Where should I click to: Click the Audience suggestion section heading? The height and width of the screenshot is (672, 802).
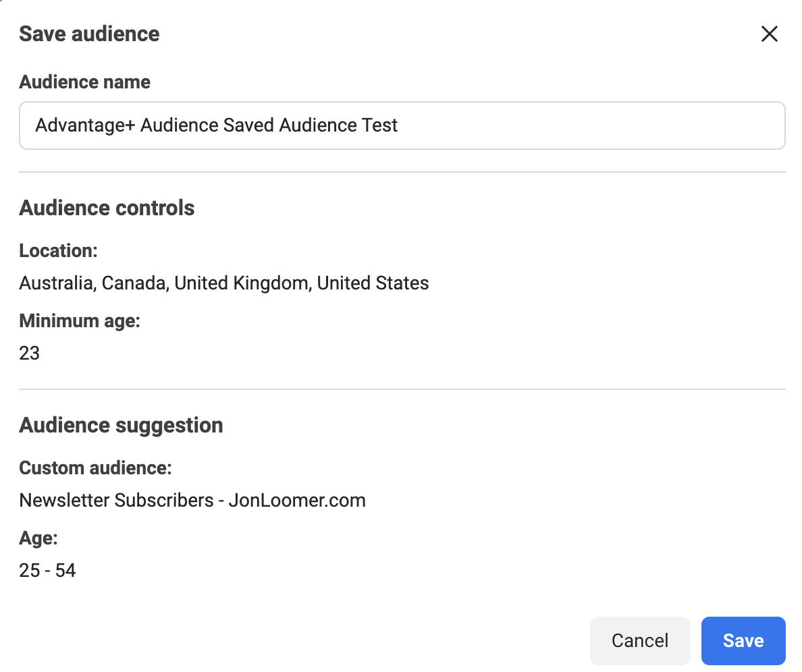[x=121, y=425]
